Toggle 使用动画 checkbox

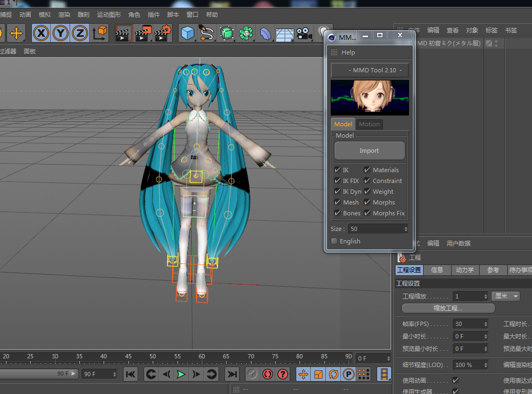(x=455, y=380)
